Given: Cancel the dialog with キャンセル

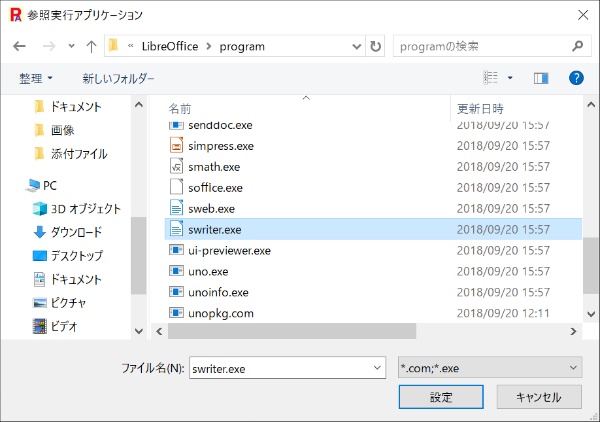Looking at the screenshot, I should [x=539, y=397].
